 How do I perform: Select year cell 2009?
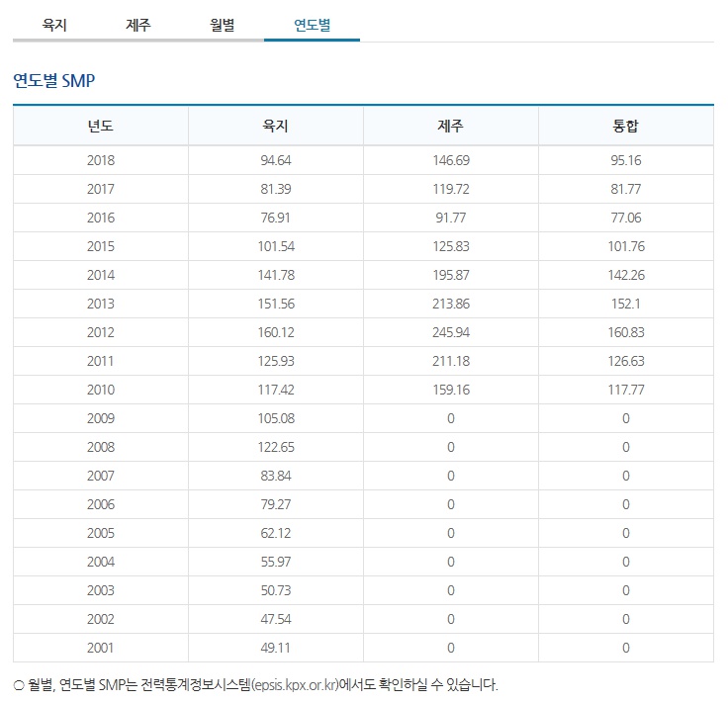[x=100, y=418]
